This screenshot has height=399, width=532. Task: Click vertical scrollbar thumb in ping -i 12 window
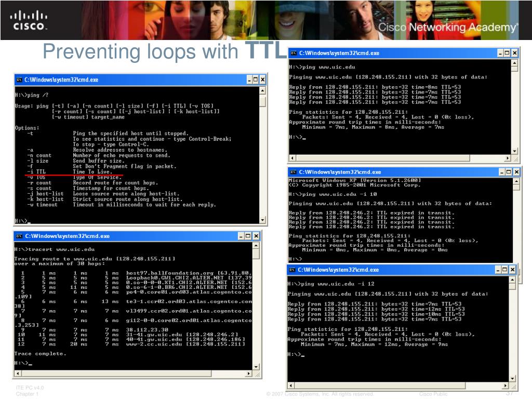tap(513, 287)
